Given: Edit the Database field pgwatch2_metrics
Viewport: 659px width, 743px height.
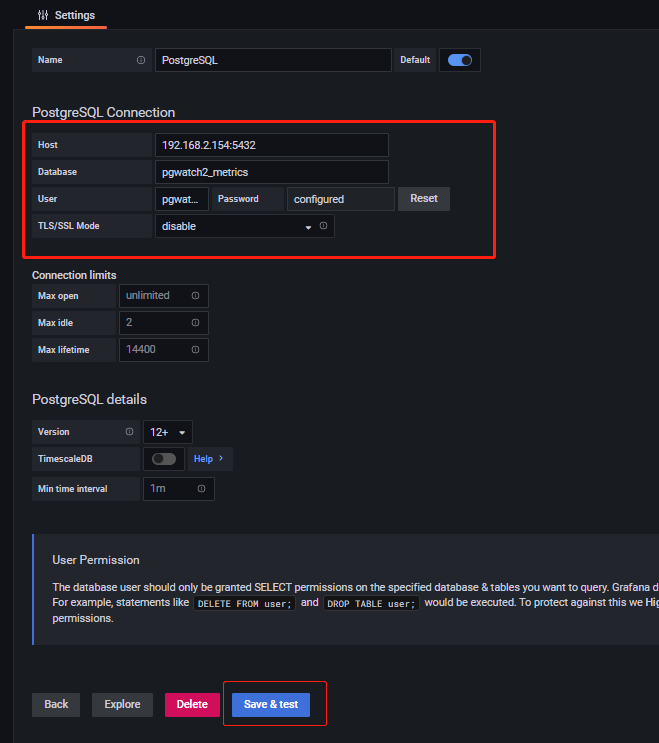Looking at the screenshot, I should click(x=272, y=172).
